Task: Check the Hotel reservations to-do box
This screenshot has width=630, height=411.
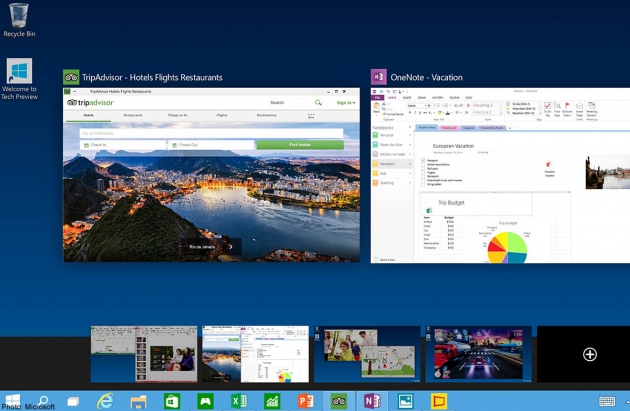Action: tap(423, 164)
